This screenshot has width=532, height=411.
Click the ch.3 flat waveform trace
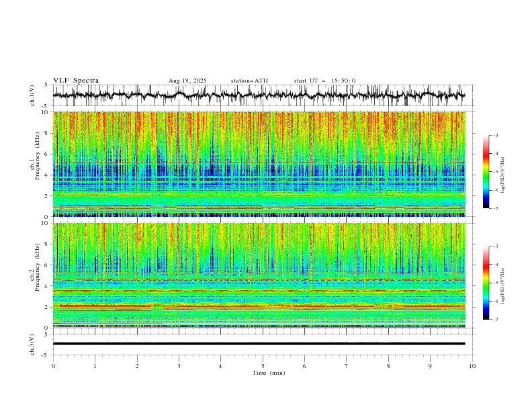click(259, 344)
